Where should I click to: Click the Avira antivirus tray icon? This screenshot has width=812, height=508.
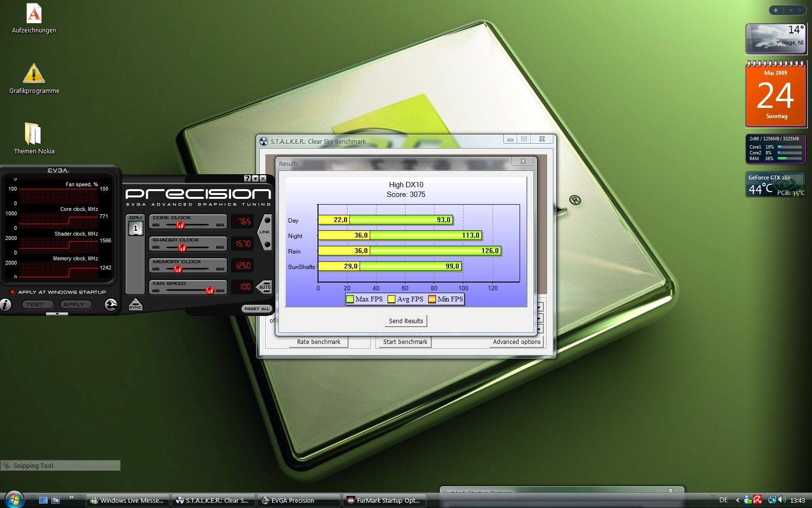(757, 500)
